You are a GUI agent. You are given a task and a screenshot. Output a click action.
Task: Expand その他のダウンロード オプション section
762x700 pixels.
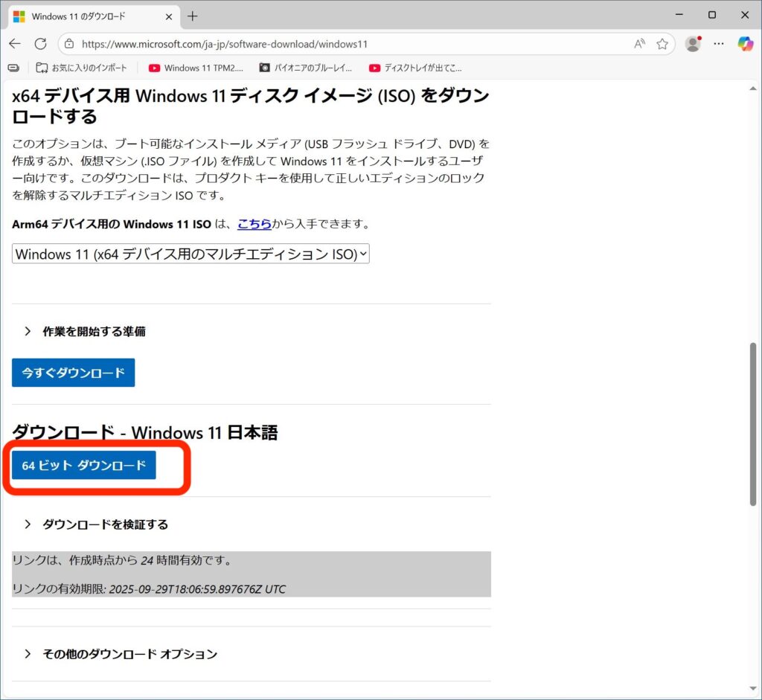point(129,655)
